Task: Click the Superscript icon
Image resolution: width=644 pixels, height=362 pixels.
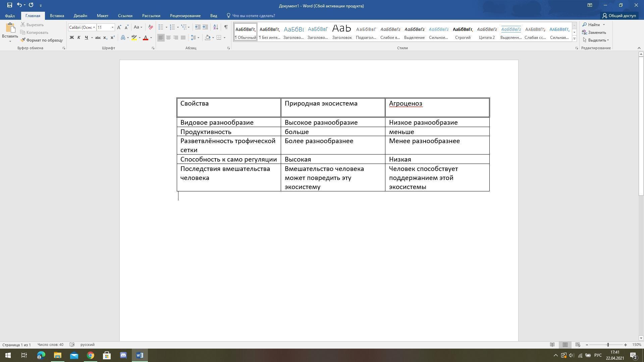Action: tap(113, 38)
